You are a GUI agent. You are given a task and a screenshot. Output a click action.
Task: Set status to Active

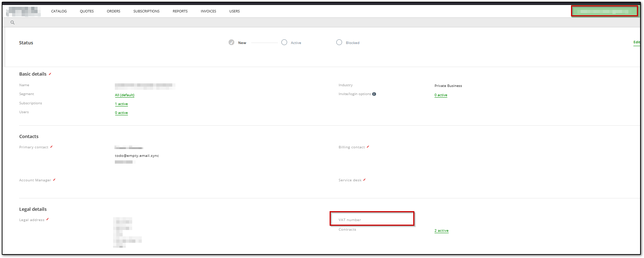(x=284, y=42)
